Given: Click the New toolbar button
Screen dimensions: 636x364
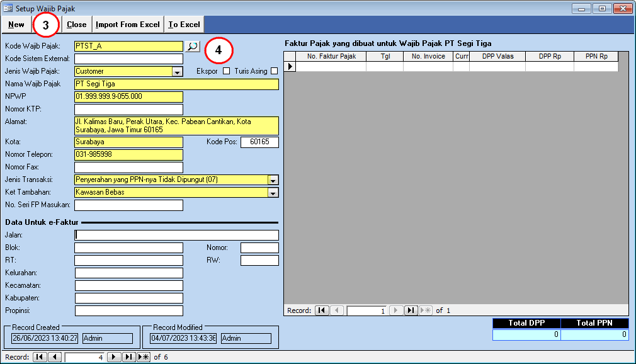Looking at the screenshot, I should click(x=16, y=25).
